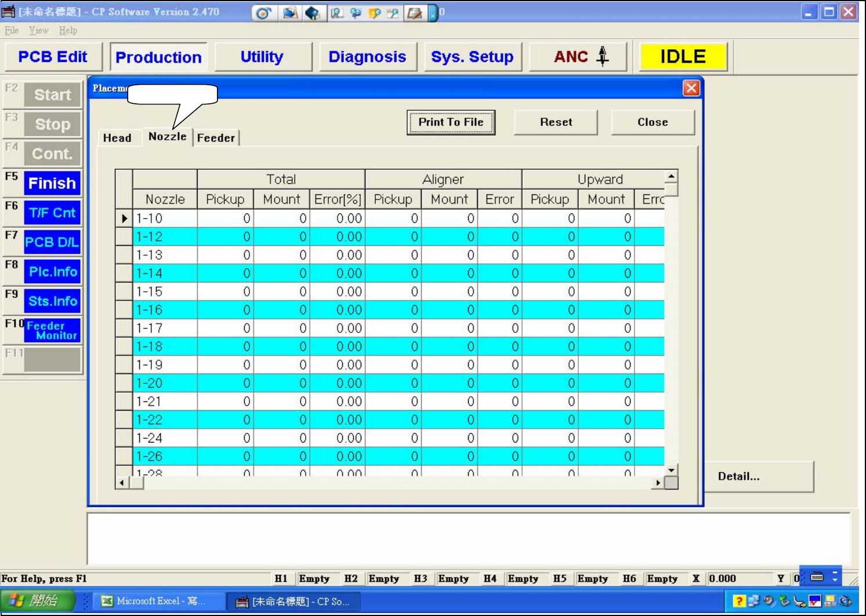Click the F10 Feeder Monitor button
This screenshot has height=616, width=866.
(52, 331)
